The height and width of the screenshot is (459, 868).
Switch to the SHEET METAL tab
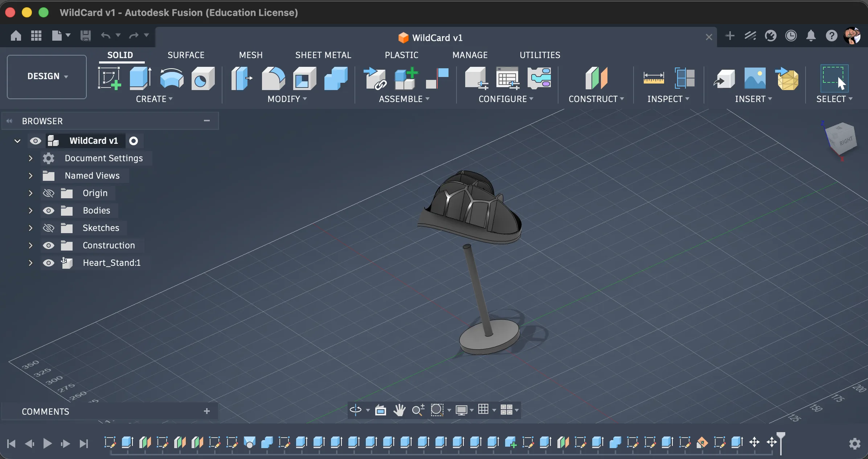(323, 55)
